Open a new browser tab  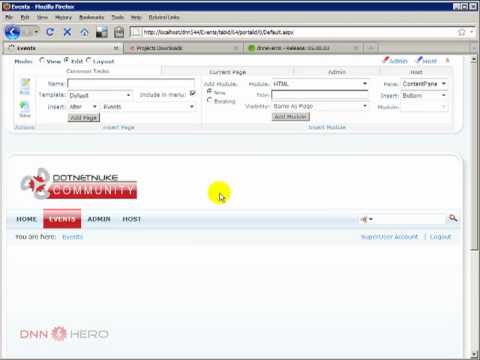[371, 48]
